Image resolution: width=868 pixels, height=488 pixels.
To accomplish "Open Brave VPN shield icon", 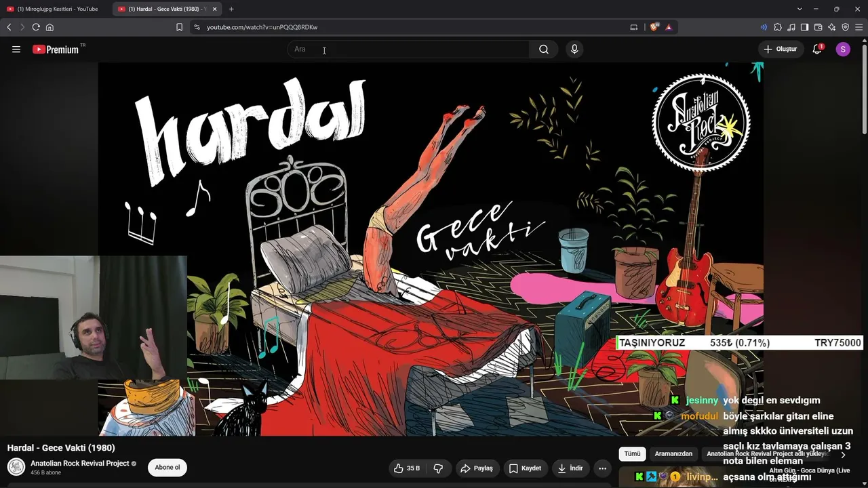I will (x=845, y=27).
